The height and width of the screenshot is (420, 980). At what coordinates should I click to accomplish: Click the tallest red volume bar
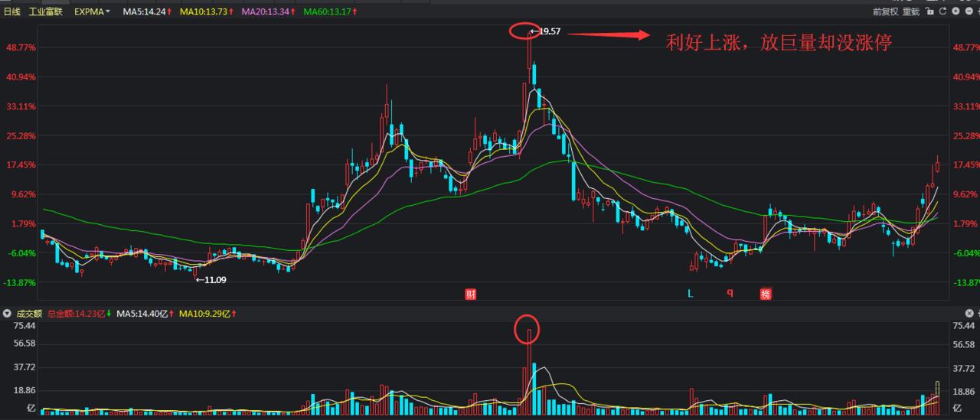click(528, 372)
